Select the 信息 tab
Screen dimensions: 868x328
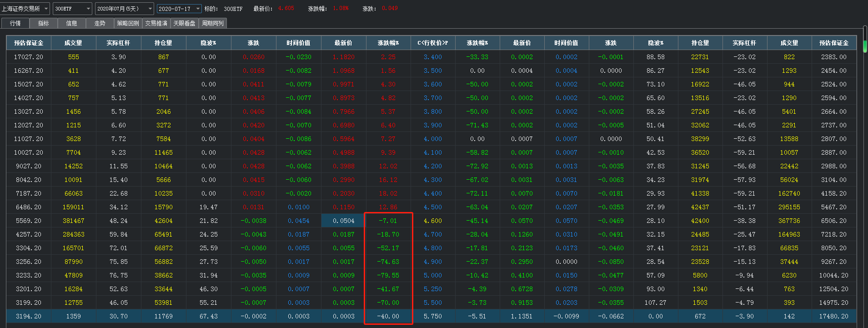pos(72,23)
